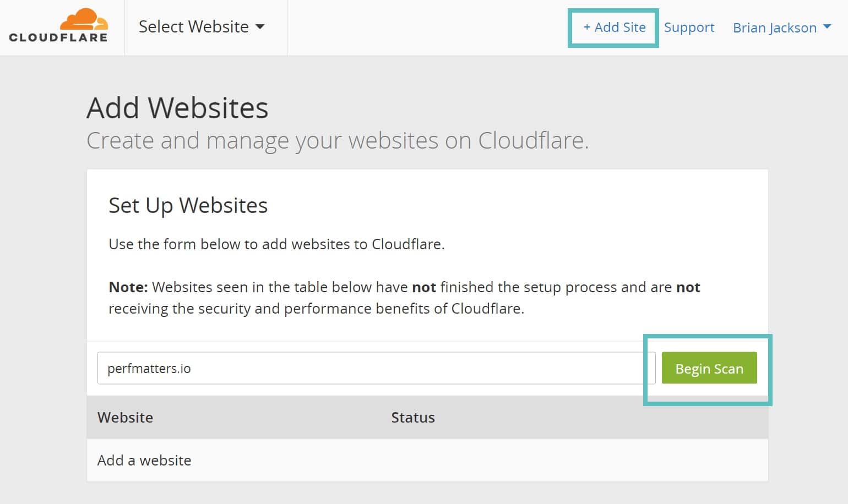Select the Add a website row

coord(144,460)
